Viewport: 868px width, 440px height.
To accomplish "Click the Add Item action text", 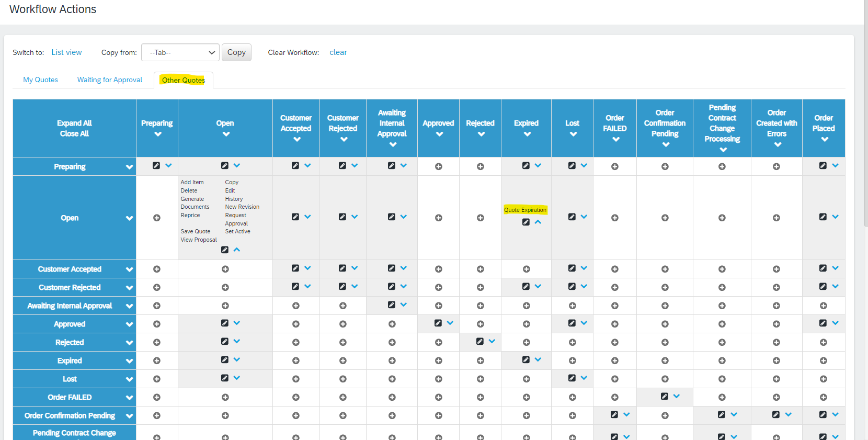I will 192,182.
